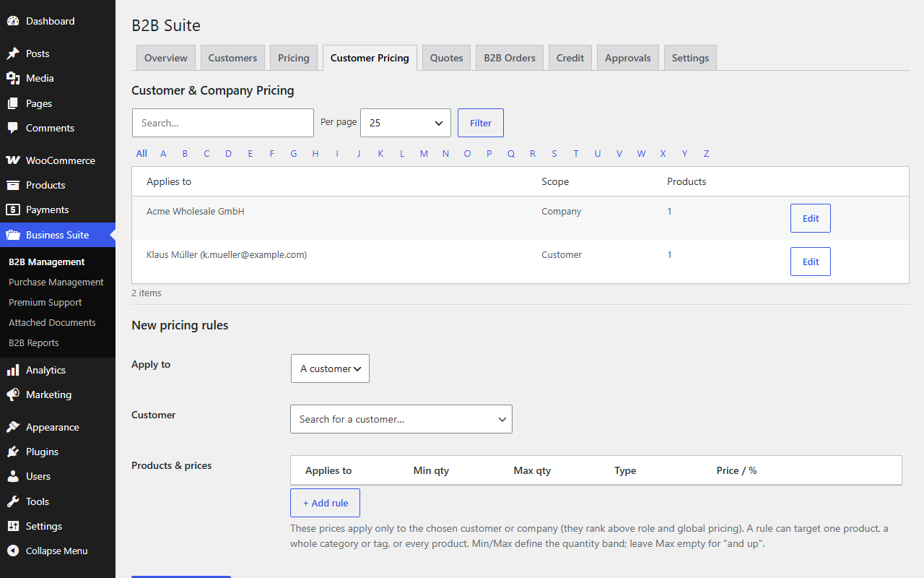Click the WooCommerce logo icon
This screenshot has width=924, height=578.
coord(13,160)
